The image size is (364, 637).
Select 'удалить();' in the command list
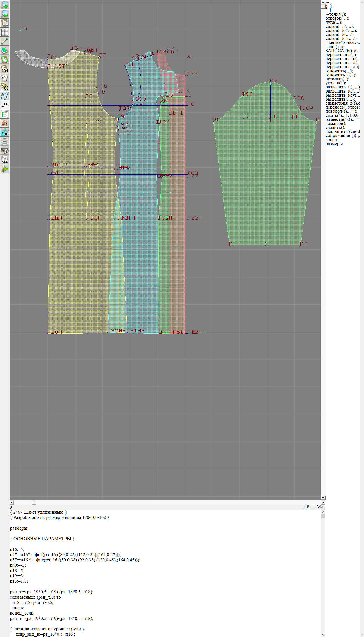pyautogui.click(x=335, y=127)
